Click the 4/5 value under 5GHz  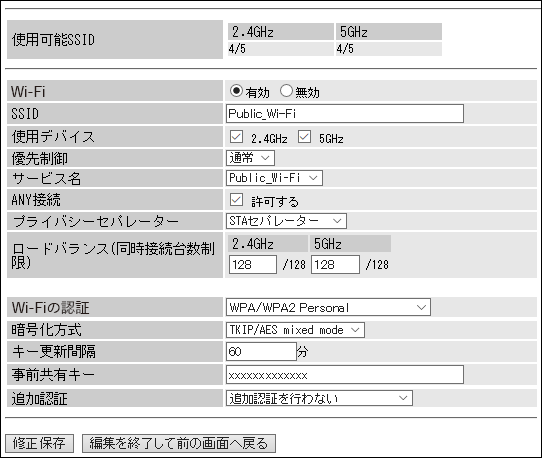pos(345,49)
